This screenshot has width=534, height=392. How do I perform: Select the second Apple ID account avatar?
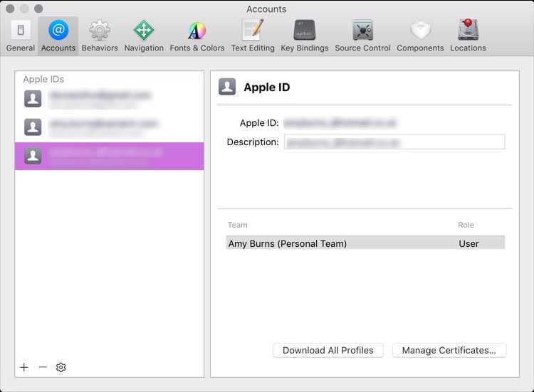click(33, 127)
